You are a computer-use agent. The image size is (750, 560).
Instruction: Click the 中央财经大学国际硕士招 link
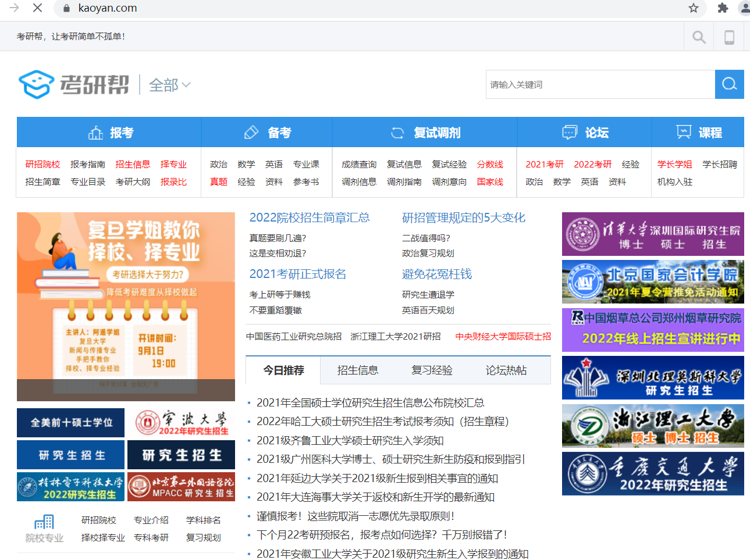(x=503, y=337)
